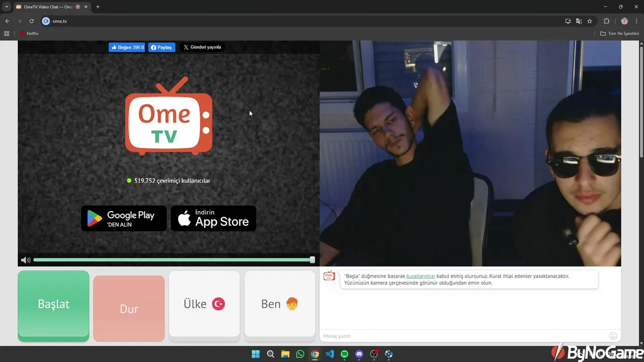
Task: Open the Chrome profile avatar
Action: [x=624, y=21]
